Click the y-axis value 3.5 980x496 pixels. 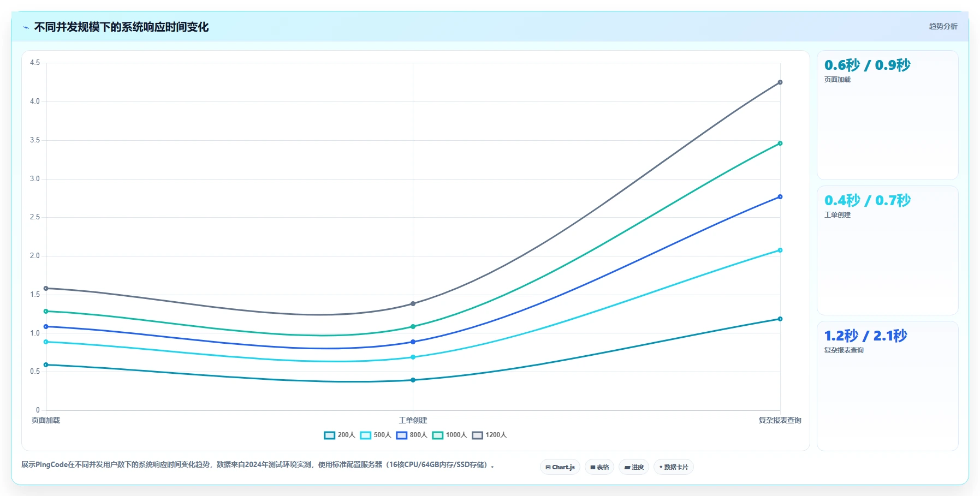(x=35, y=140)
